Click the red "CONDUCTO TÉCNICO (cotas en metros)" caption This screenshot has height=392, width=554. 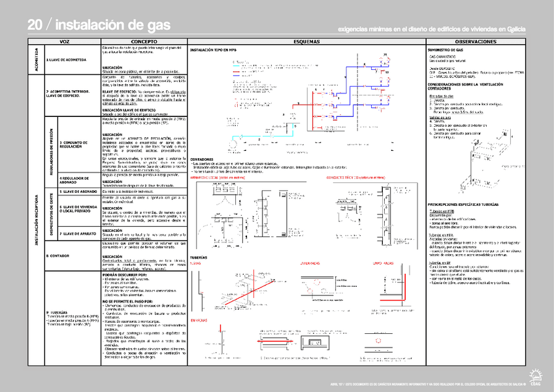coord(356,178)
